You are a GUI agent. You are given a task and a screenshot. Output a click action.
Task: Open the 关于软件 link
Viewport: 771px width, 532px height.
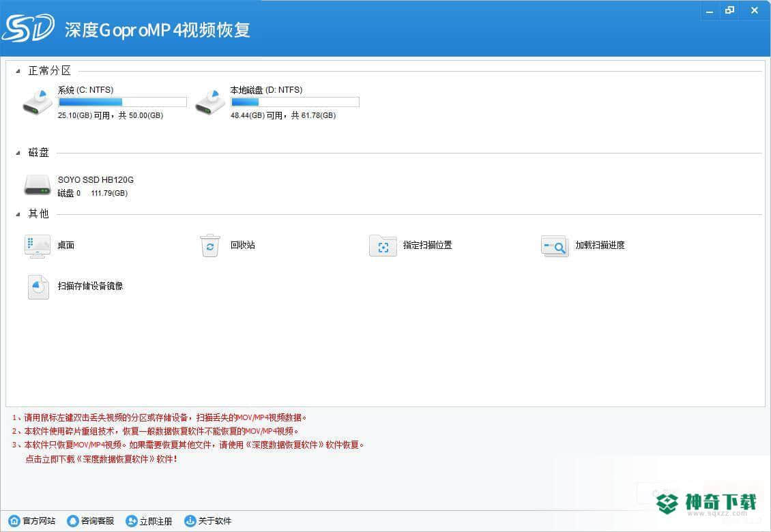(214, 520)
